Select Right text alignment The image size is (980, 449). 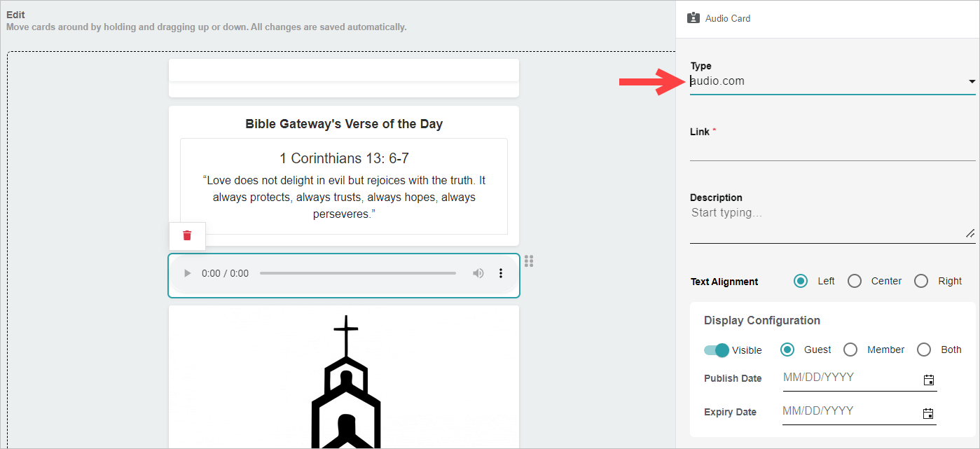pyautogui.click(x=922, y=281)
